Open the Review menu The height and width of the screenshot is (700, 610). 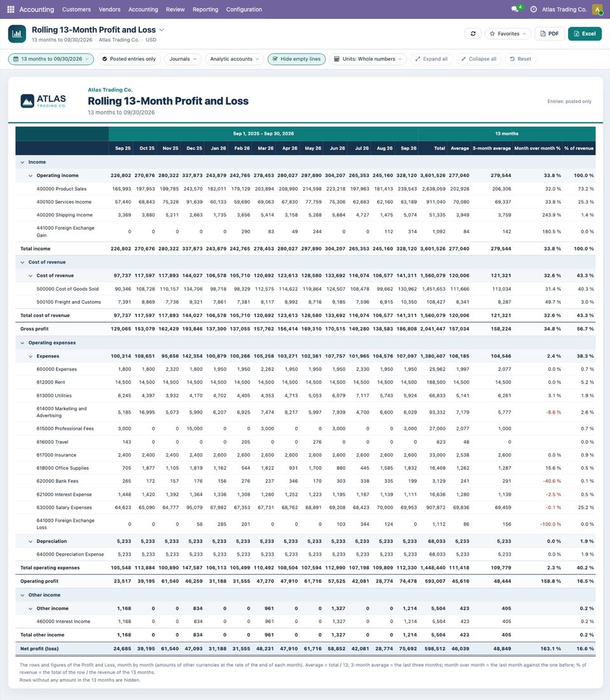(x=175, y=10)
